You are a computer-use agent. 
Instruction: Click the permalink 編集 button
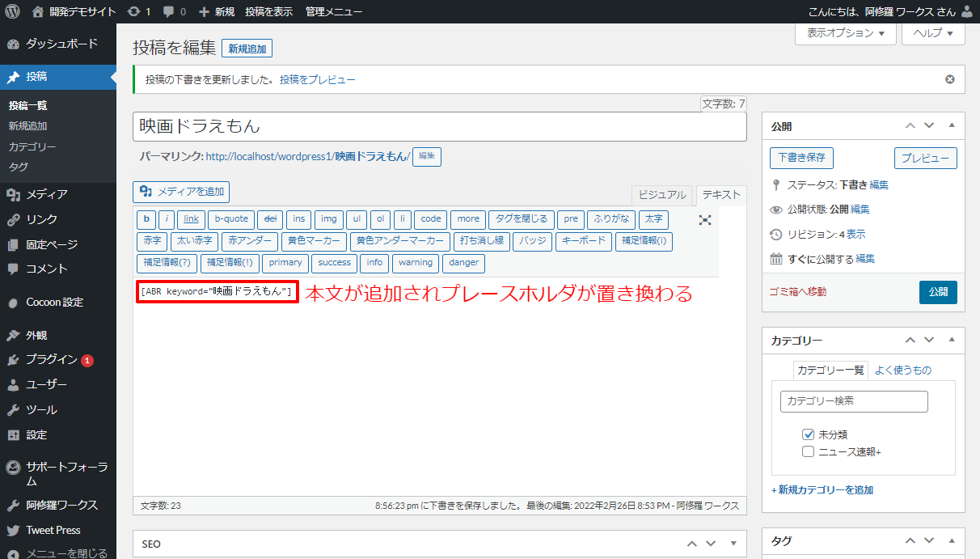coord(427,156)
